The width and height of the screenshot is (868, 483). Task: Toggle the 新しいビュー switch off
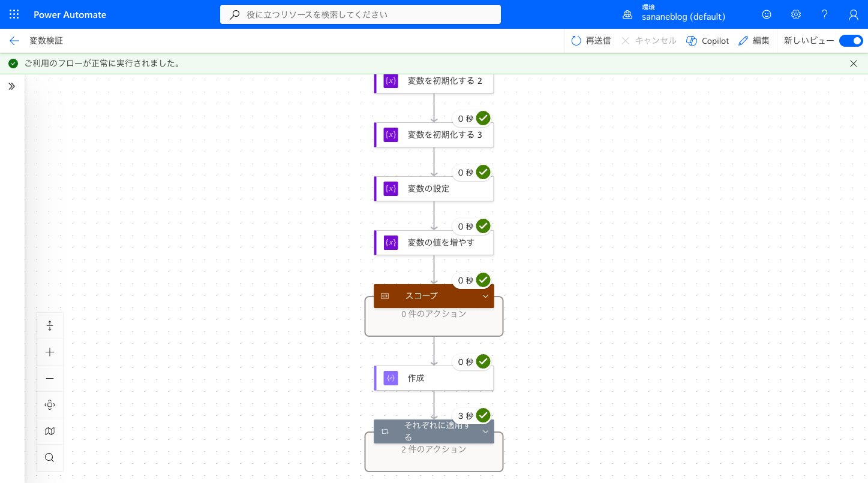click(x=851, y=41)
